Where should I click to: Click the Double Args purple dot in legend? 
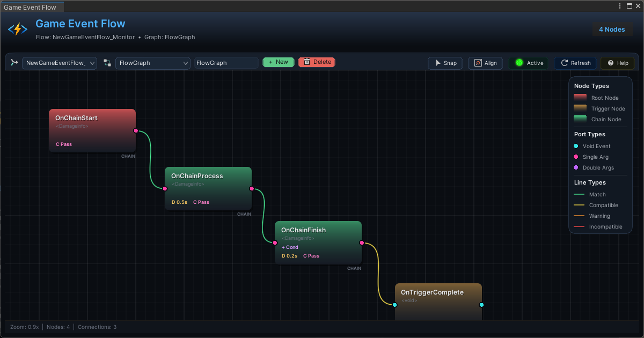[576, 167]
